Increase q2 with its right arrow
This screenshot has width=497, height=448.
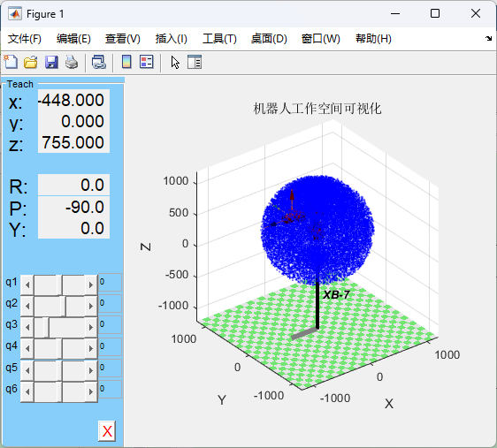tap(91, 306)
